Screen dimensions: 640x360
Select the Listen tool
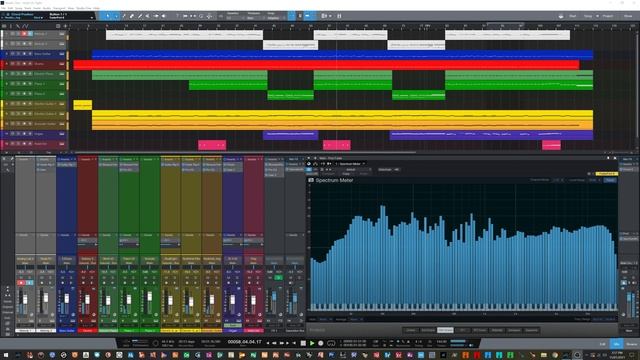[x=164, y=16]
